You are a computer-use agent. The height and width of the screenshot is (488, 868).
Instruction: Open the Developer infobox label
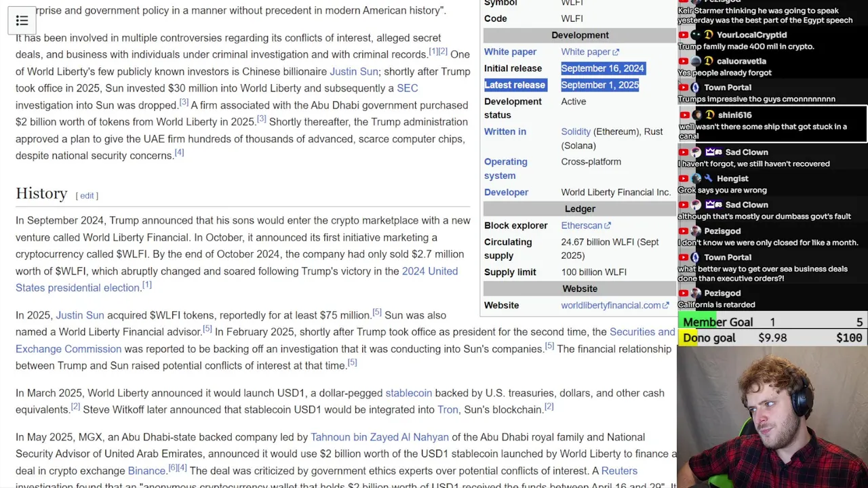click(506, 192)
